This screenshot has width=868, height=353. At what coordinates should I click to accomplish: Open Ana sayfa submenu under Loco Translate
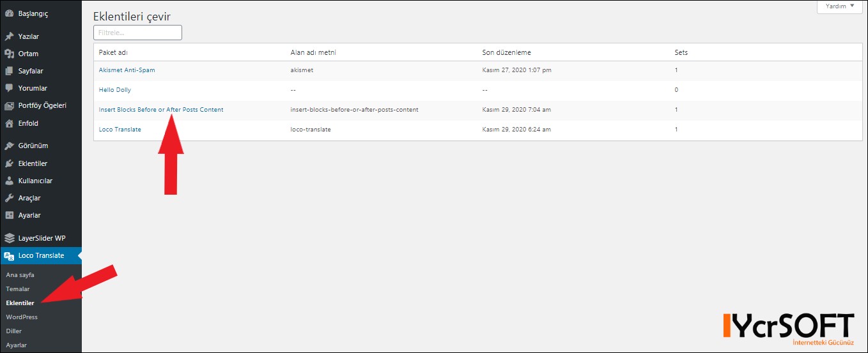tap(20, 275)
